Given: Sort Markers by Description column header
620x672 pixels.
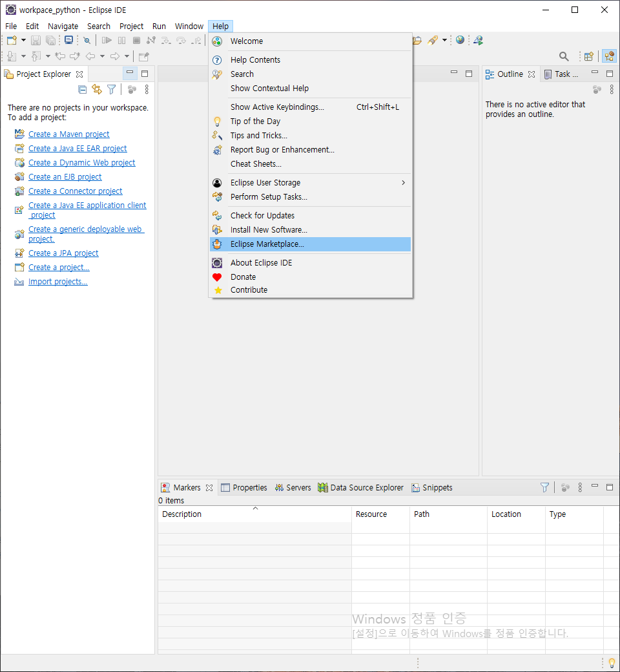Looking at the screenshot, I should point(255,514).
